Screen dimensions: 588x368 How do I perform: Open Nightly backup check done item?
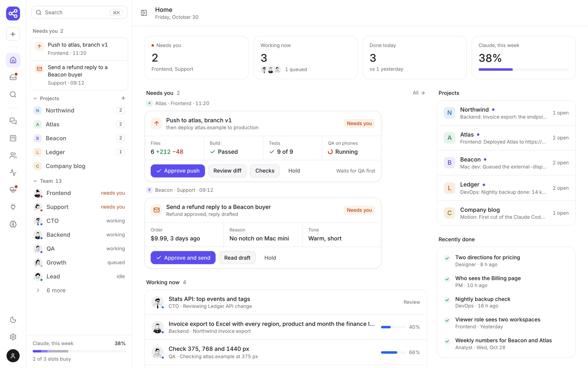click(x=506, y=302)
